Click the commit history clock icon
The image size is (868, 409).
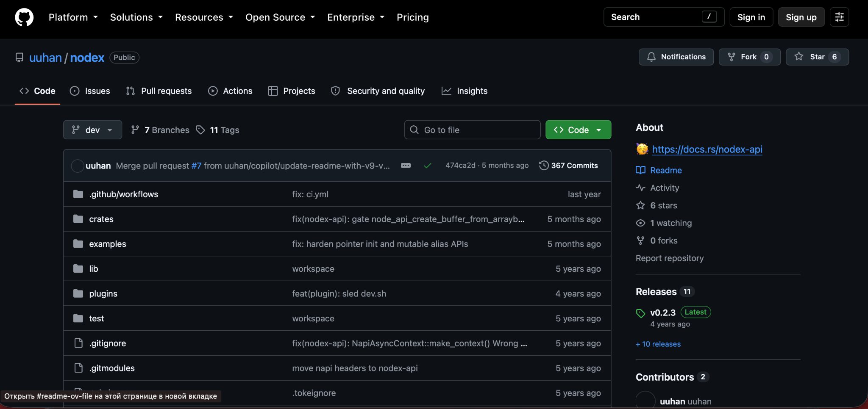pyautogui.click(x=544, y=166)
